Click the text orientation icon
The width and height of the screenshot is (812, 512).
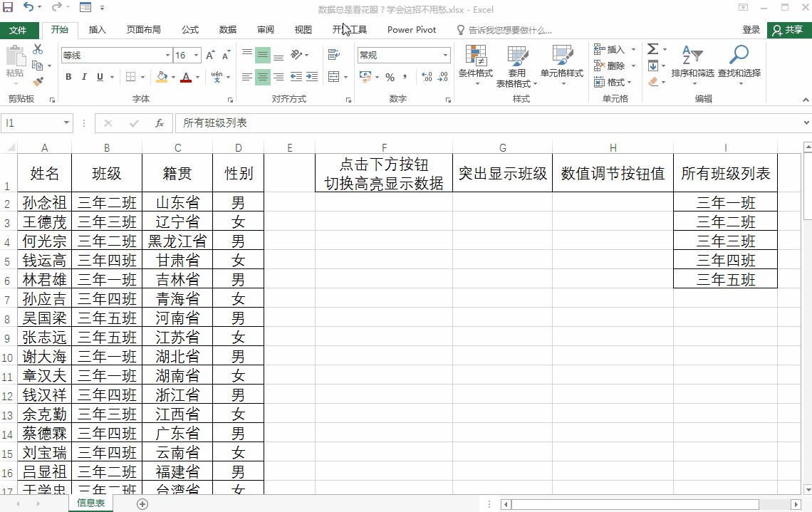pos(297,54)
